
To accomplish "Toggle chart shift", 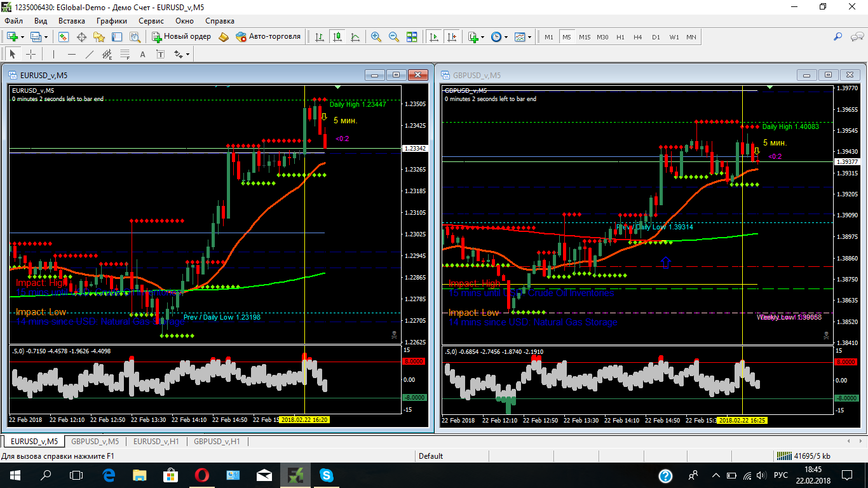I will [x=452, y=37].
